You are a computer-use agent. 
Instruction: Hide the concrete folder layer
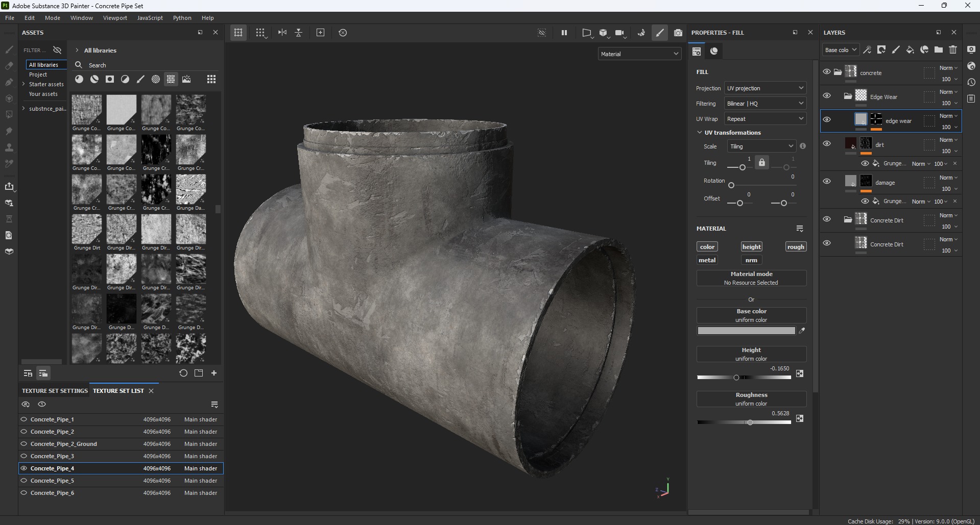click(827, 72)
